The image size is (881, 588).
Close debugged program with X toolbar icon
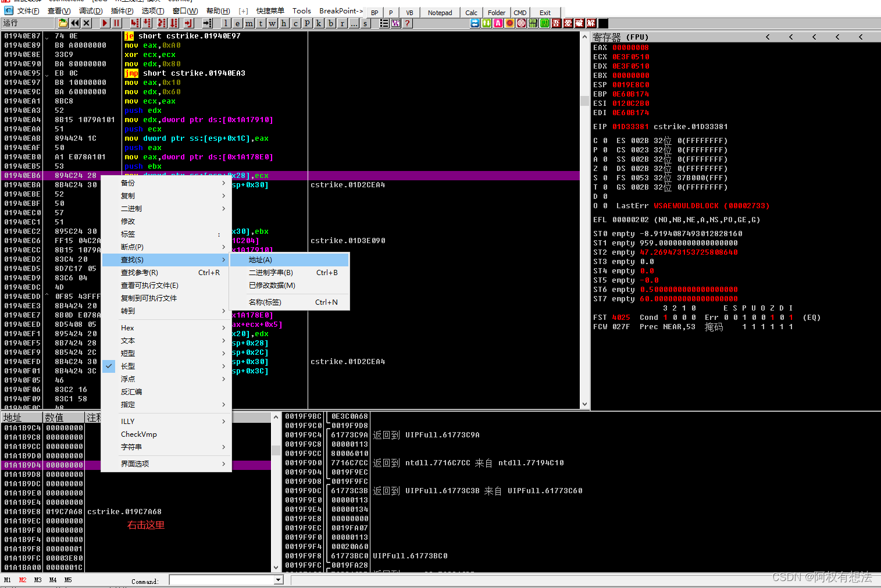point(87,23)
